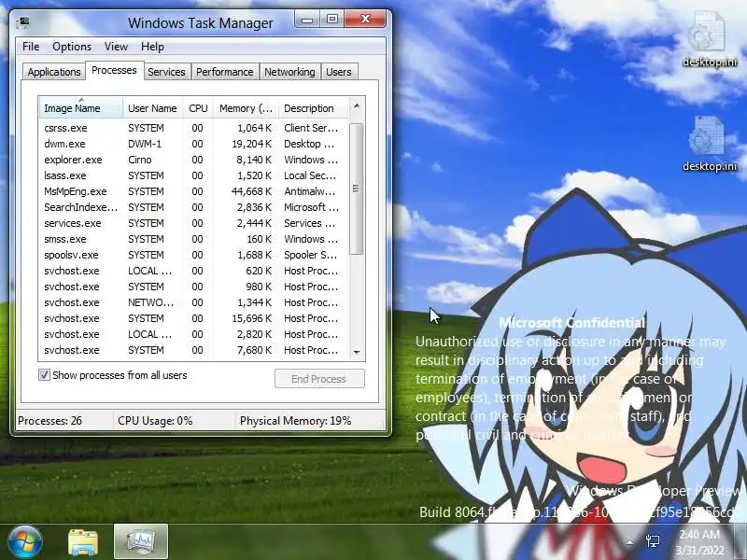Open the Options menu
747x560 pixels.
72,47
